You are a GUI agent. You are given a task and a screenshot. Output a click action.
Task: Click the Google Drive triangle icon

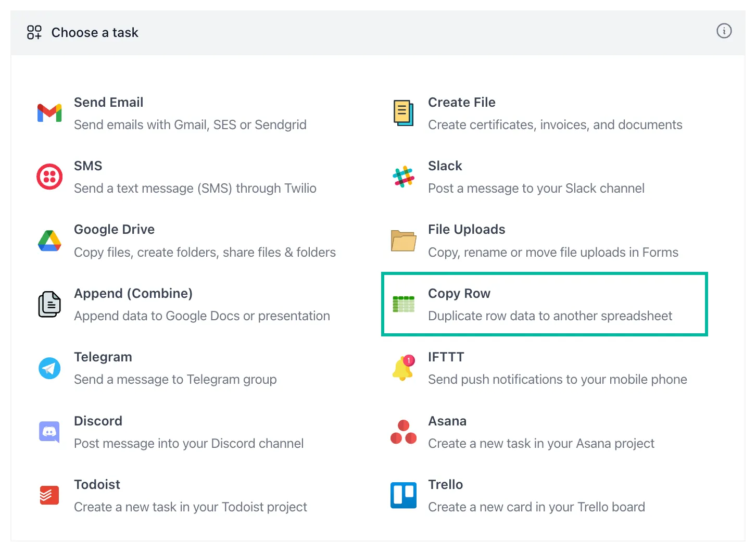point(49,241)
